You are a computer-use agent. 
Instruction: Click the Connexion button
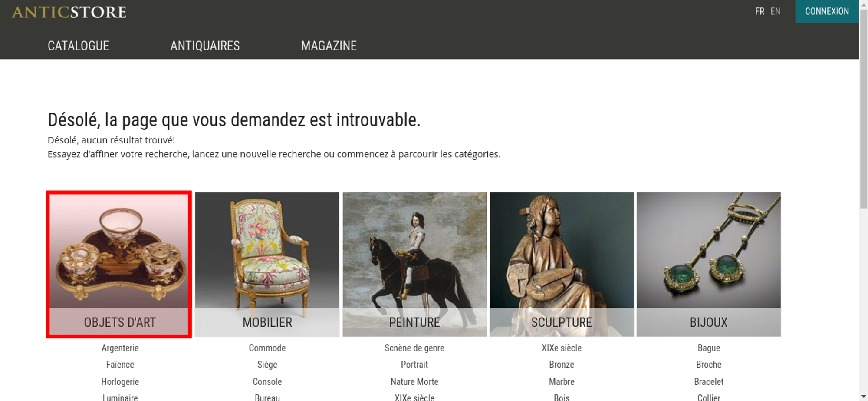pos(827,11)
